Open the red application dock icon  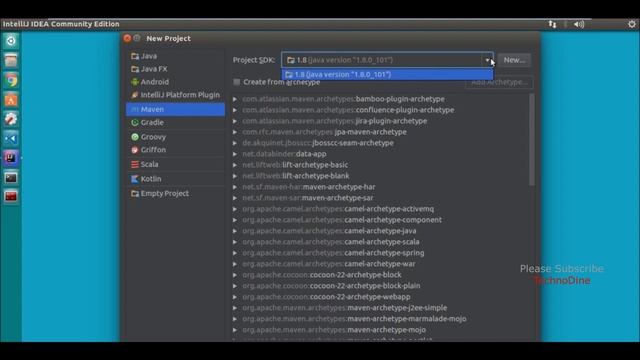point(11,196)
